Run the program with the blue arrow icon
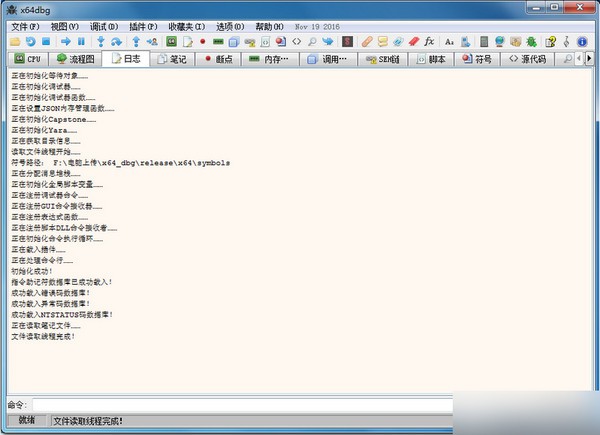This screenshot has height=435, width=600. coord(66,41)
